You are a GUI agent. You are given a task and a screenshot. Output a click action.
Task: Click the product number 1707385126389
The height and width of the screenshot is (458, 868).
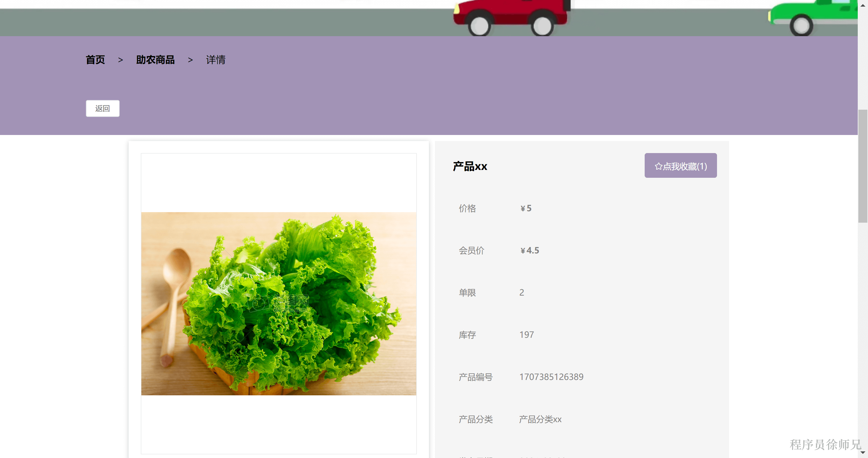click(x=551, y=377)
